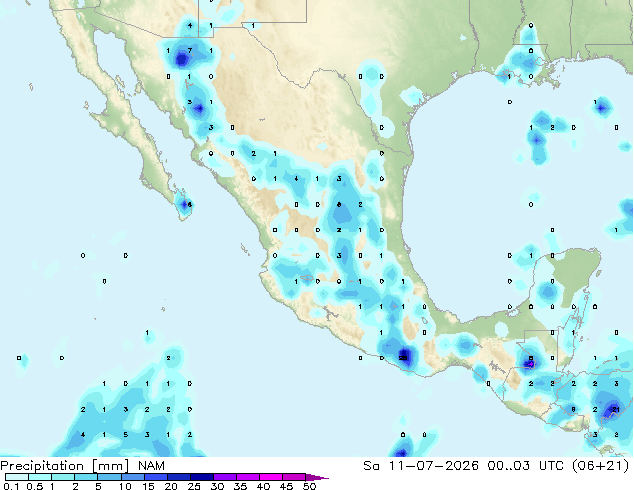This screenshot has height=490, width=634.
Task: Click the 25–30 mm dark blue legend box
Action: coord(201,477)
